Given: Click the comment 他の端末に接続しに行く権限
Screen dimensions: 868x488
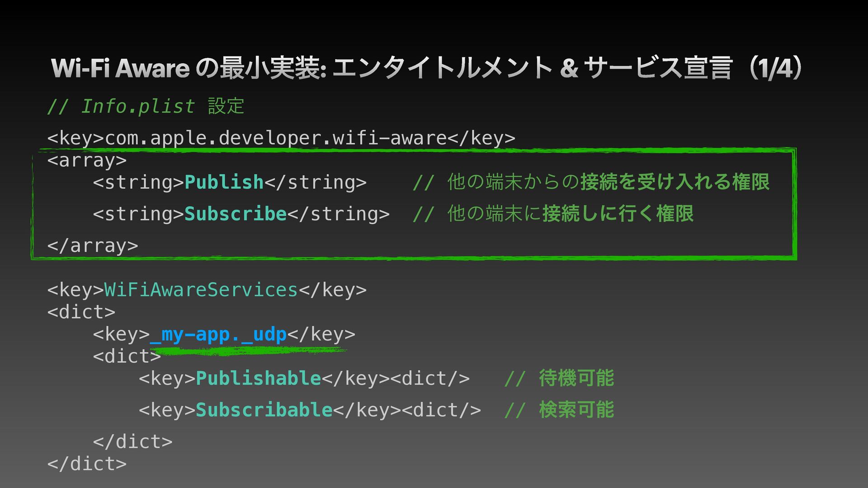Looking at the screenshot, I should [x=553, y=213].
